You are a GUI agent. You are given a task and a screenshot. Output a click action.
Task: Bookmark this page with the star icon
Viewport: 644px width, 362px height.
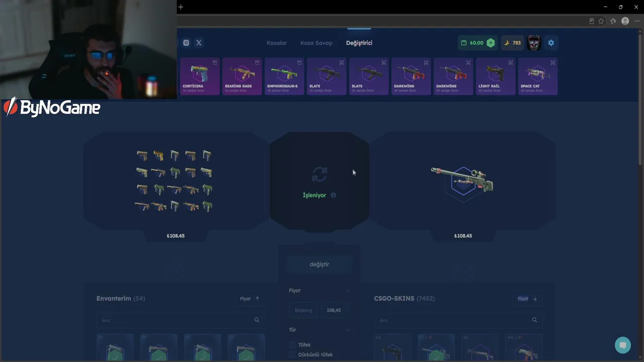click(601, 21)
